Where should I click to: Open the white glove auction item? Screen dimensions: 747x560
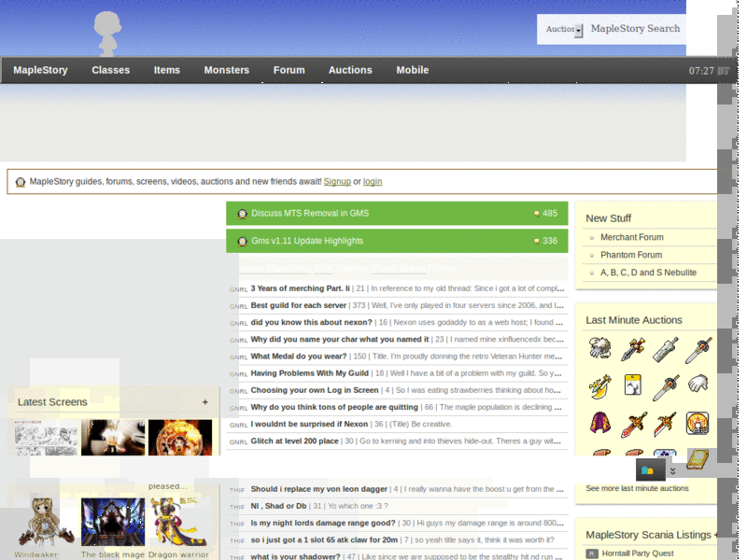point(698,383)
